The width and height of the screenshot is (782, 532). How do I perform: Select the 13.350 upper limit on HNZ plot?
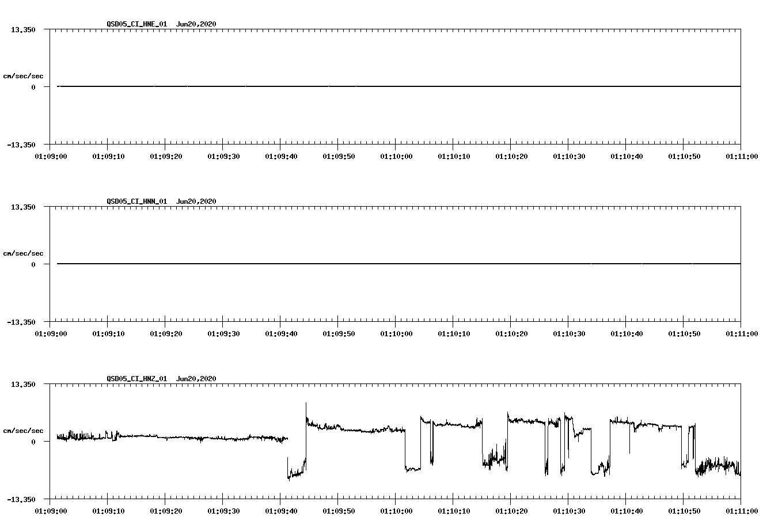[x=23, y=384]
